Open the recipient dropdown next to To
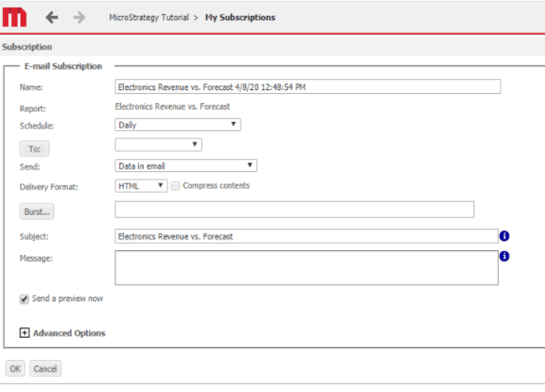This screenshot has width=545, height=392. tap(158, 145)
